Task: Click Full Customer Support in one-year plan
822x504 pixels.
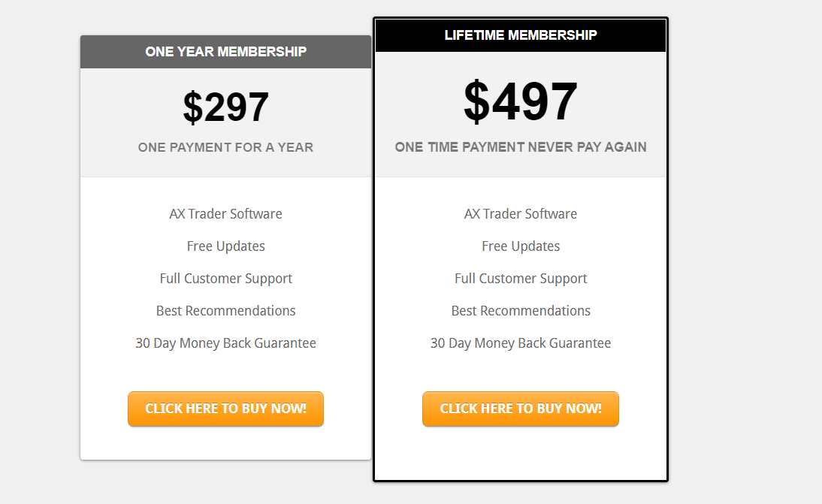Action: (225, 279)
